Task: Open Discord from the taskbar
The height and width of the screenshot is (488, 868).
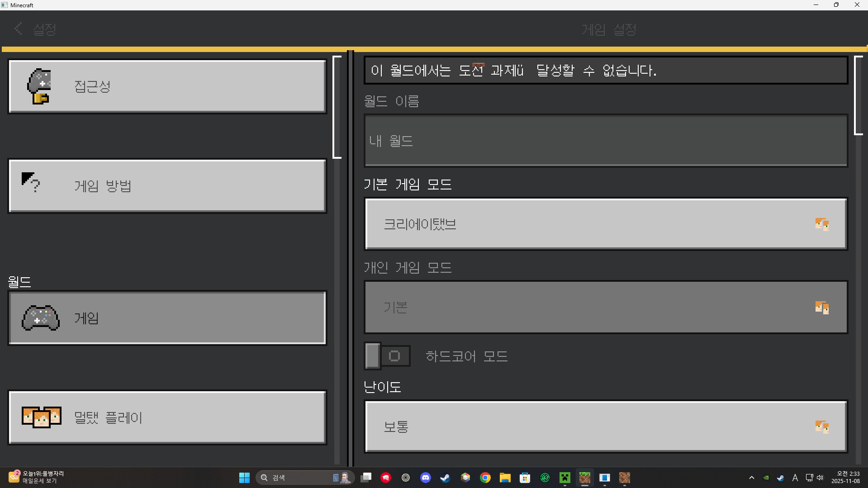Action: (x=425, y=478)
